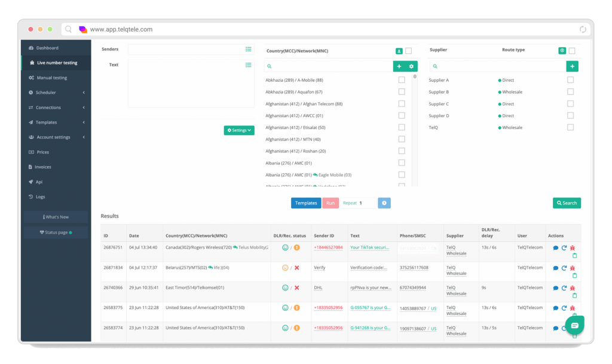
Task: Click download icon in Country/Network header
Action: 399,51
